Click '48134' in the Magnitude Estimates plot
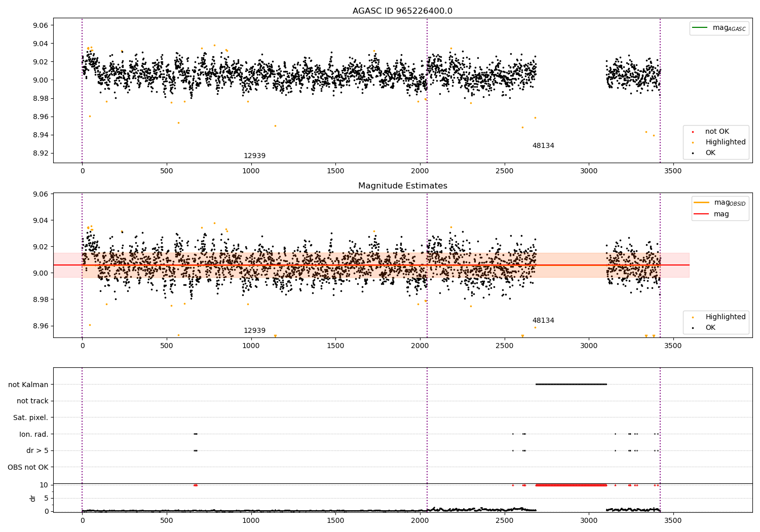Viewport: 760px width, 532px height. (543, 321)
